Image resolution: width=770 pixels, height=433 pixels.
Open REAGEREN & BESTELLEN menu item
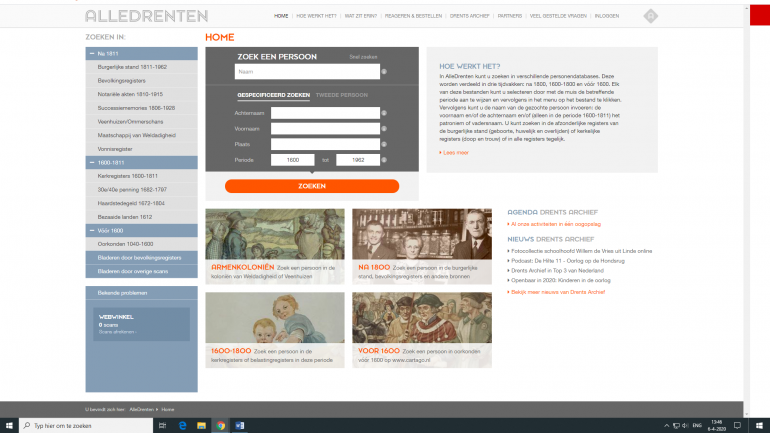(413, 16)
